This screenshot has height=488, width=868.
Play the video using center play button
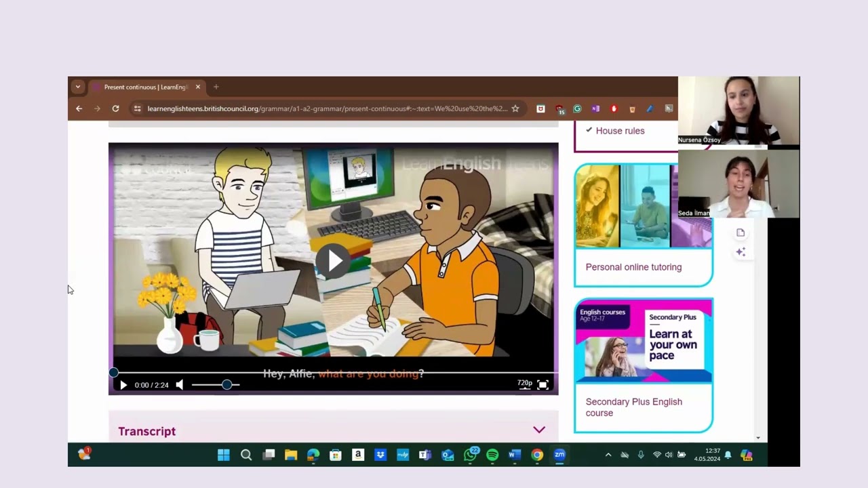pyautogui.click(x=333, y=261)
